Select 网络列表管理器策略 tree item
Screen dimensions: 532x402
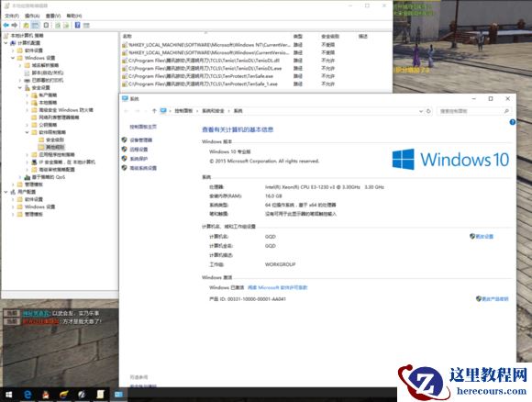click(x=59, y=117)
